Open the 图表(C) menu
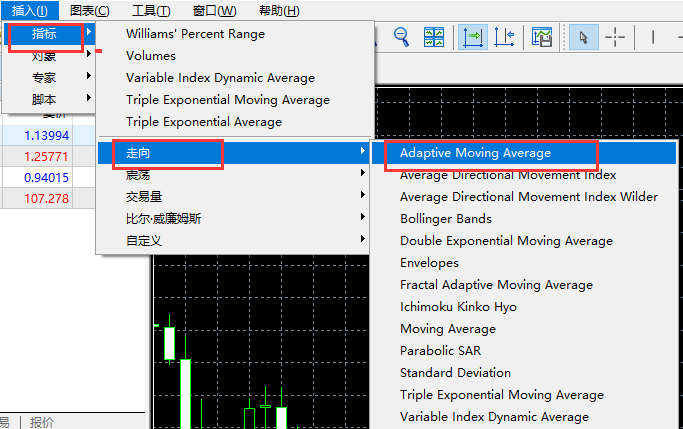 click(90, 10)
